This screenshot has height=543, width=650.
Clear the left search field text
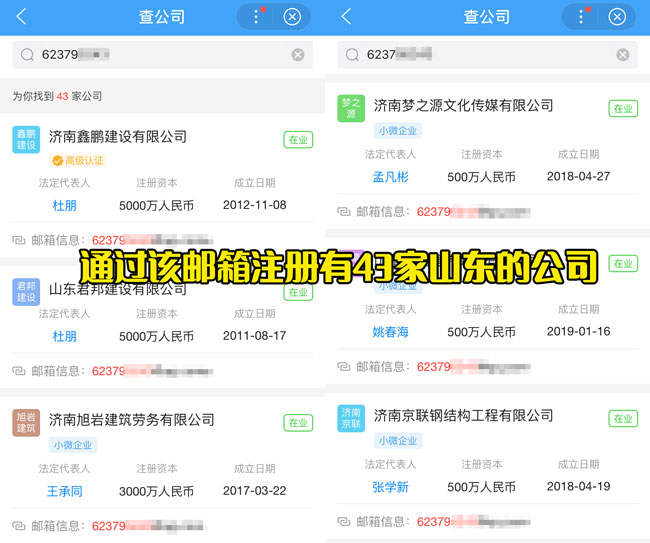tap(298, 55)
